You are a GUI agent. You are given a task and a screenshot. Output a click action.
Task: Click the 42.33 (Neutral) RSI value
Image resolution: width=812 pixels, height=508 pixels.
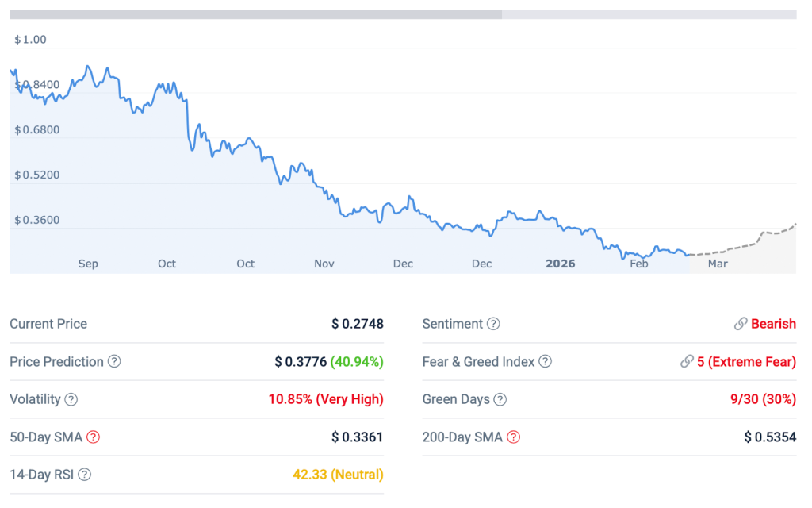tap(338, 475)
